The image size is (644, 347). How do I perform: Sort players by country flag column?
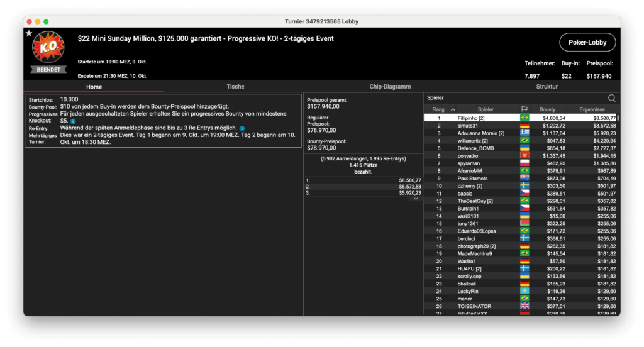point(524,109)
